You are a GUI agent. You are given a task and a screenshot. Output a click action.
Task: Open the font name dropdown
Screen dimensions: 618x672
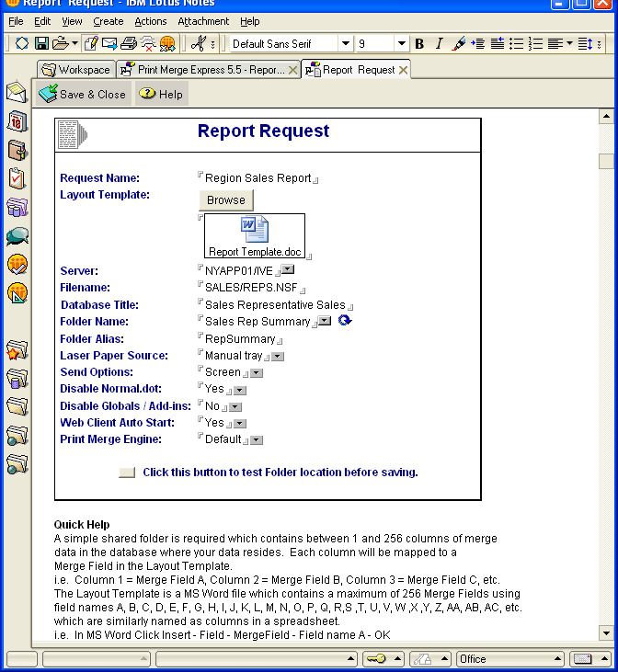(x=345, y=43)
